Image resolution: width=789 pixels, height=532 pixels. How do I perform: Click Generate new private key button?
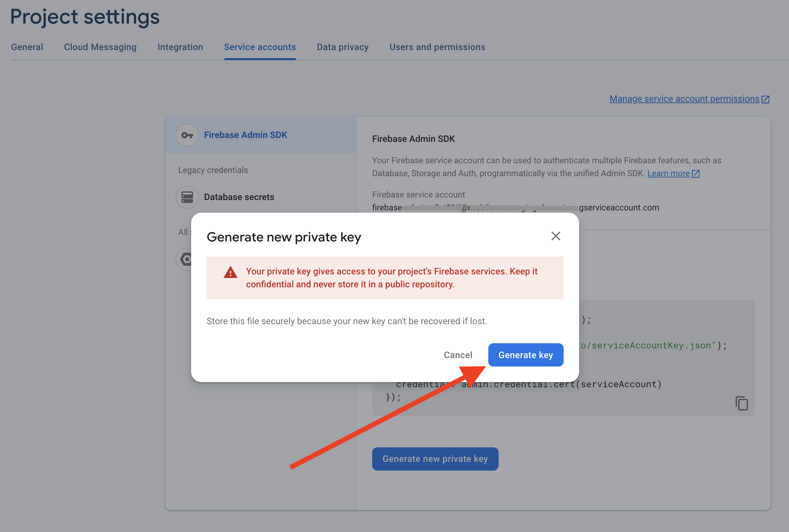(435, 459)
